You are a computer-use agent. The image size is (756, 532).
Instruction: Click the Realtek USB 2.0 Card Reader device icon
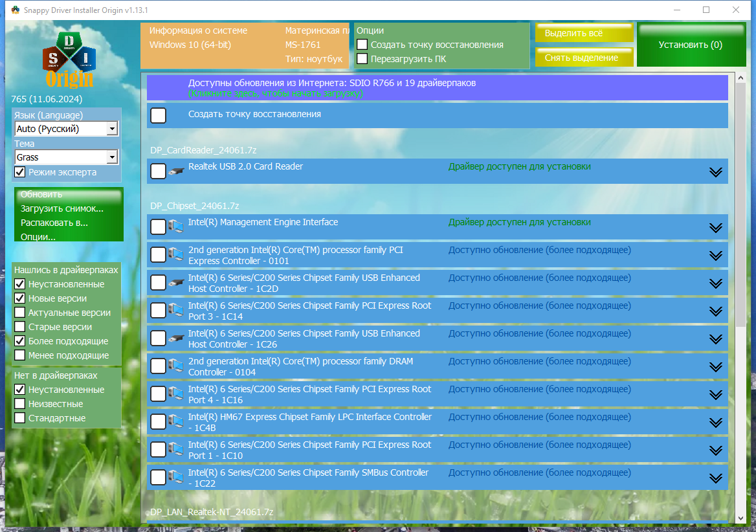[176, 171]
